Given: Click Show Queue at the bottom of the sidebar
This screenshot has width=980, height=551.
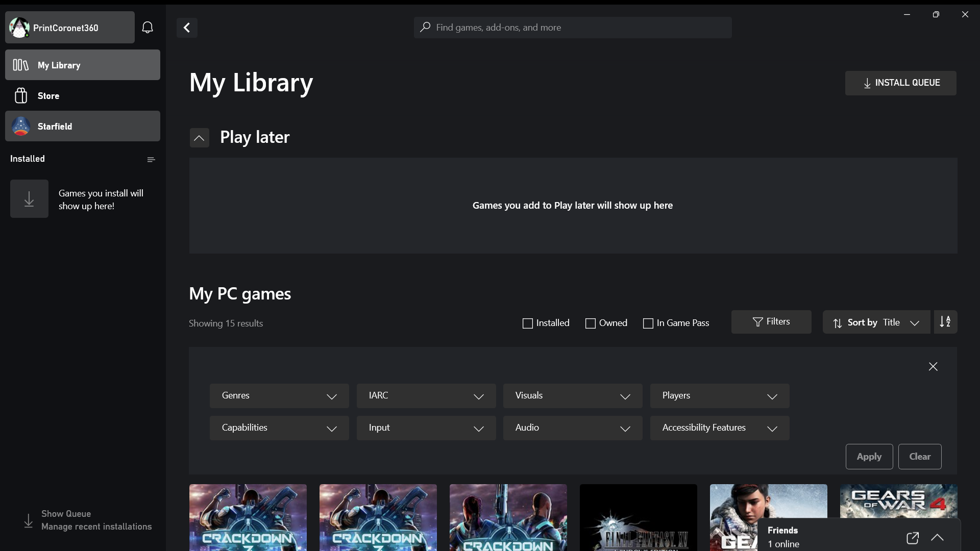Looking at the screenshot, I should [66, 514].
